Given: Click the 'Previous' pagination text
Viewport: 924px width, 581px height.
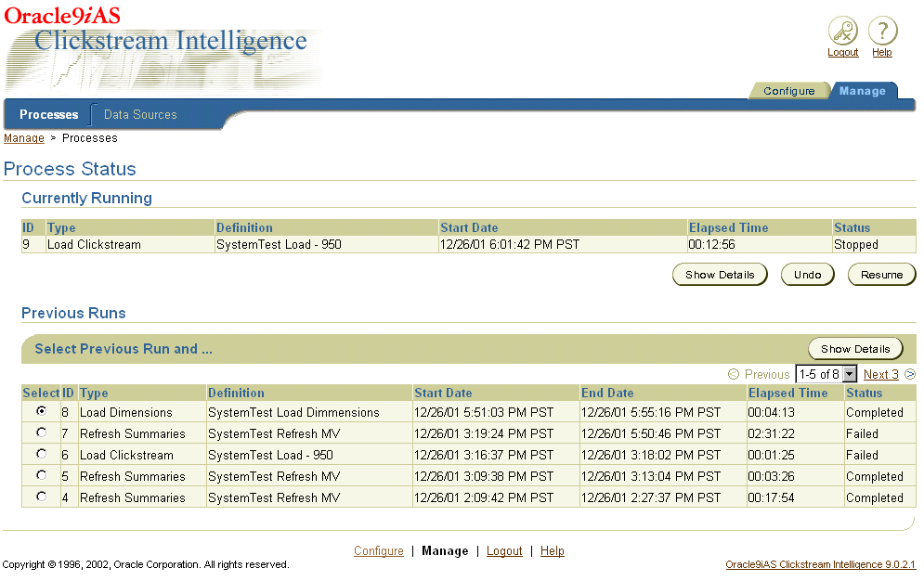Looking at the screenshot, I should click(767, 374).
